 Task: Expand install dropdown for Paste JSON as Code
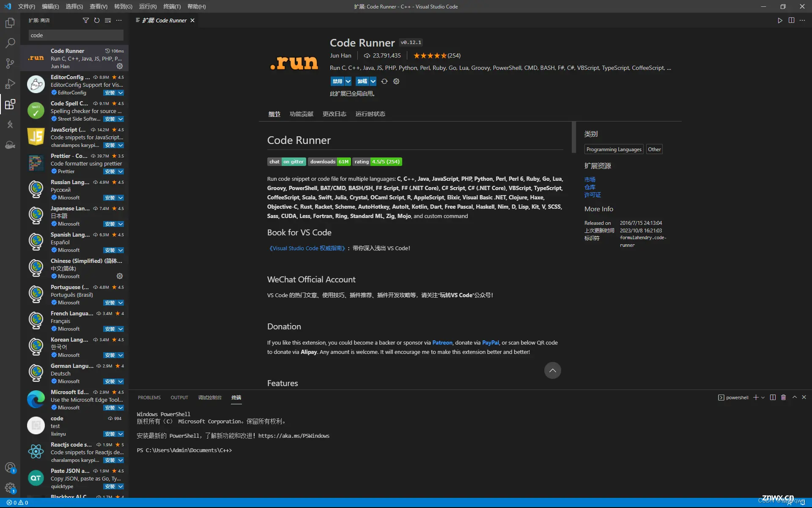121,486
